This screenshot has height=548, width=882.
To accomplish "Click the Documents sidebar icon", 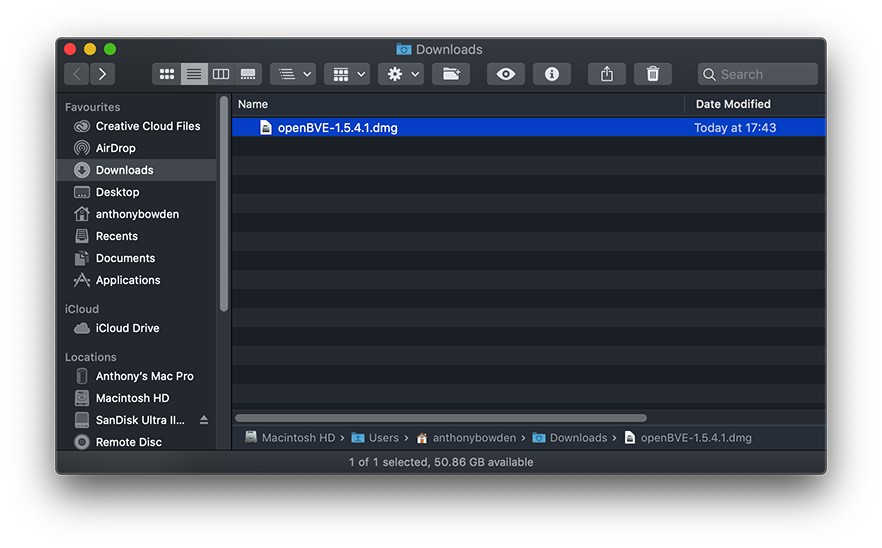I will click(82, 258).
